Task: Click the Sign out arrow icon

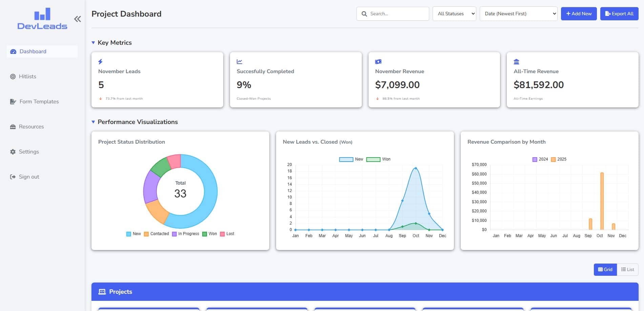Action: [13, 177]
